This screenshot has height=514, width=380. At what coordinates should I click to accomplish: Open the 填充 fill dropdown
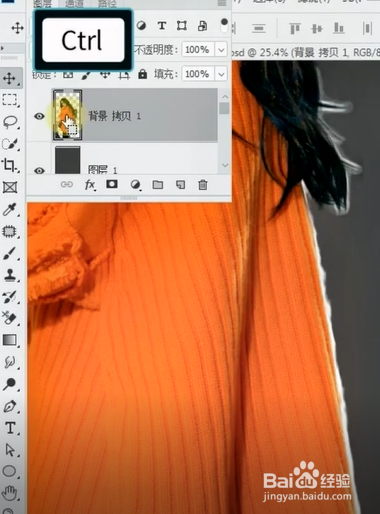[221, 74]
